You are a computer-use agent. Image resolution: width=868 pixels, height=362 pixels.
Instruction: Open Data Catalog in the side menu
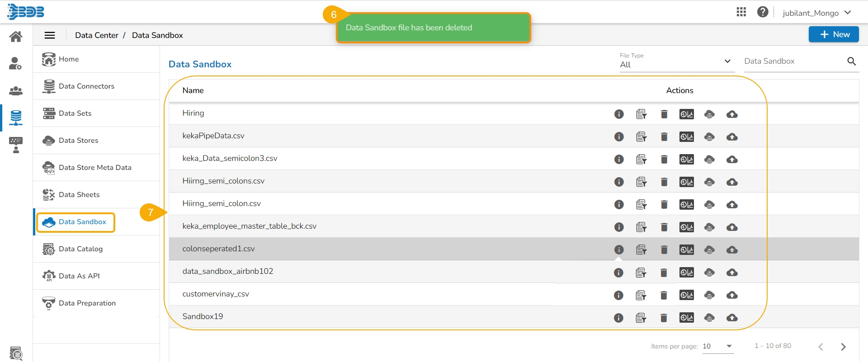(x=96, y=249)
